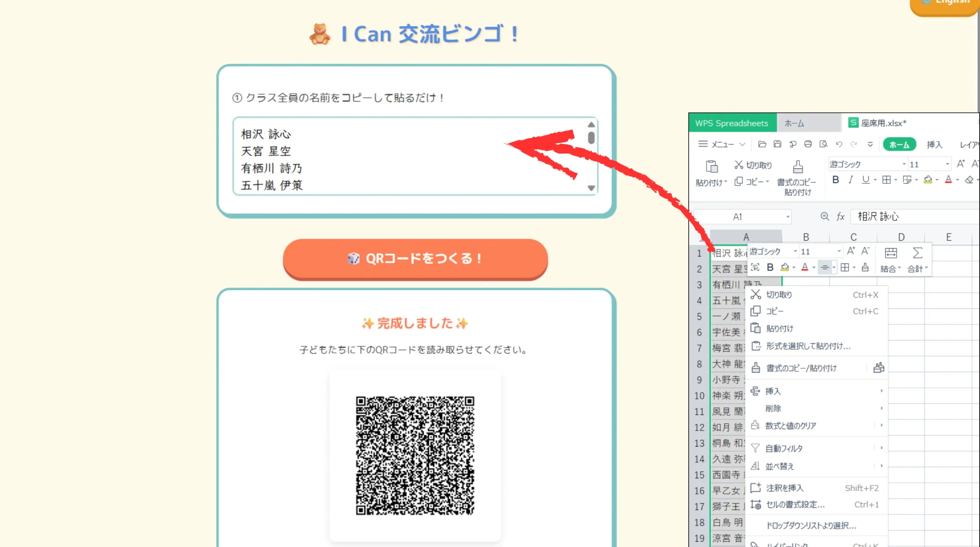Click the generated QR code image
The image size is (980, 547).
415,456
